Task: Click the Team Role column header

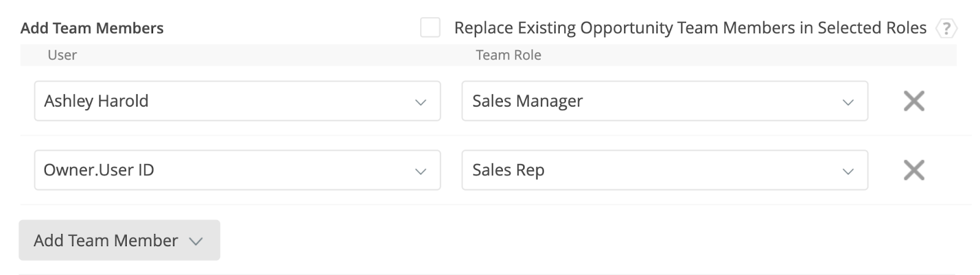Action: tap(508, 55)
